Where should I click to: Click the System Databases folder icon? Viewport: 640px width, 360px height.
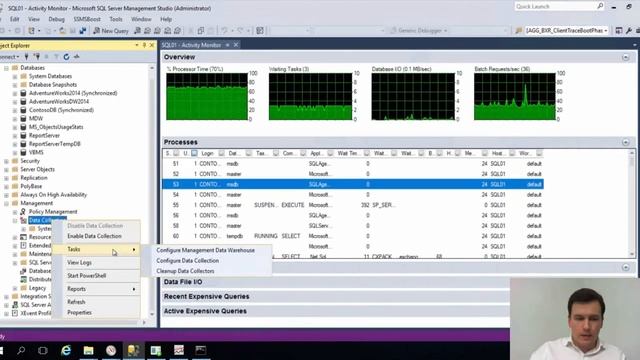pos(23,76)
